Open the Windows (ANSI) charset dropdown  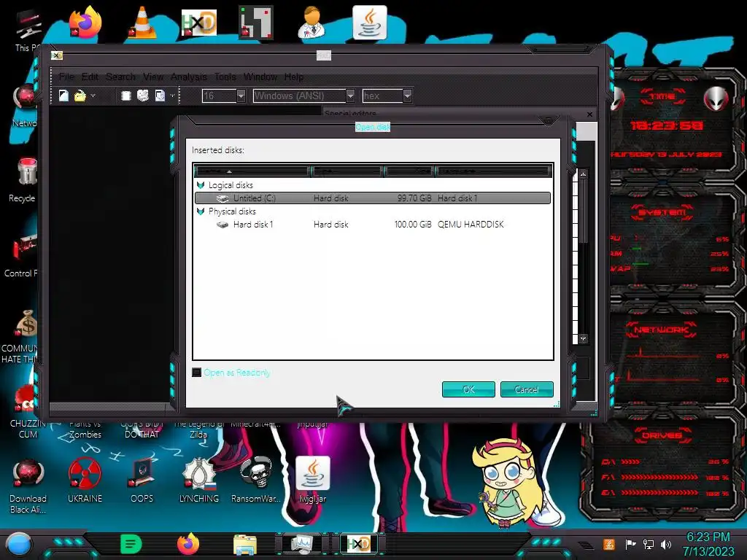pos(350,96)
